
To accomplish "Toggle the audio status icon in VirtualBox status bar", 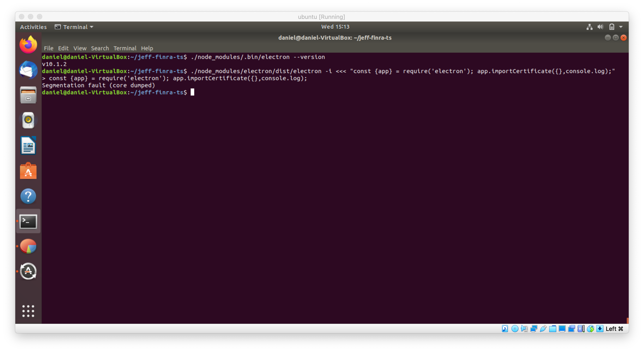I will pyautogui.click(x=524, y=329).
